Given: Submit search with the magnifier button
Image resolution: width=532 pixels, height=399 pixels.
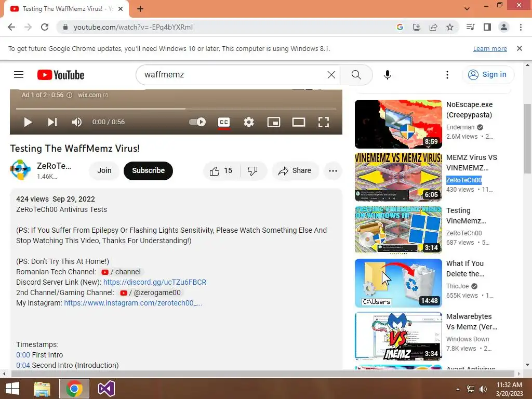Looking at the screenshot, I should click(x=356, y=75).
